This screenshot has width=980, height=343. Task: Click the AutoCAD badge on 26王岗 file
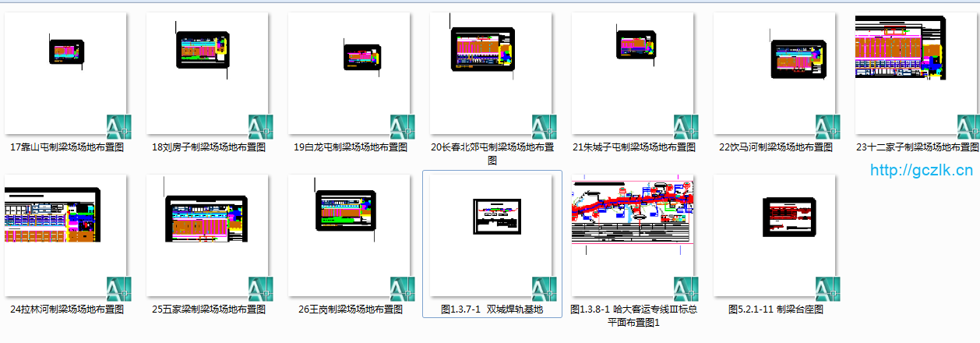tap(402, 288)
